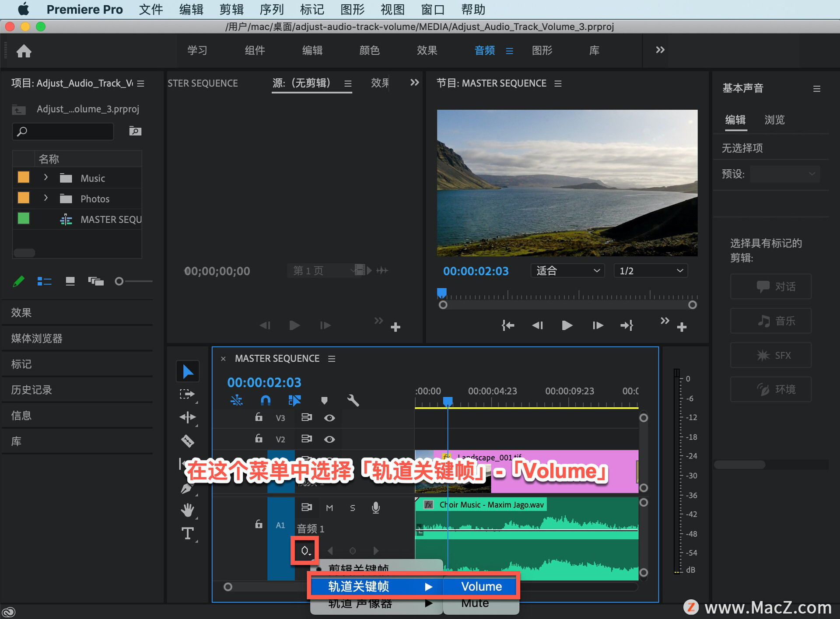
Task: Switch to the 颜色 workspace tab
Action: (x=369, y=50)
